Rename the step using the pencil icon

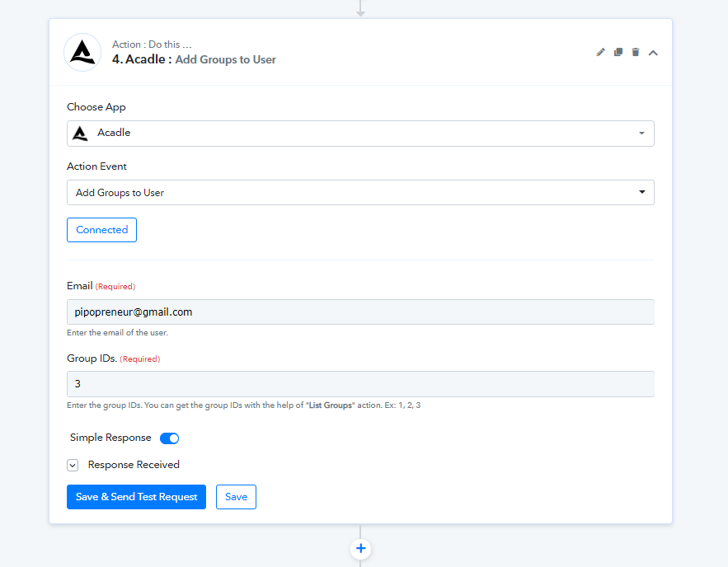pyautogui.click(x=601, y=53)
